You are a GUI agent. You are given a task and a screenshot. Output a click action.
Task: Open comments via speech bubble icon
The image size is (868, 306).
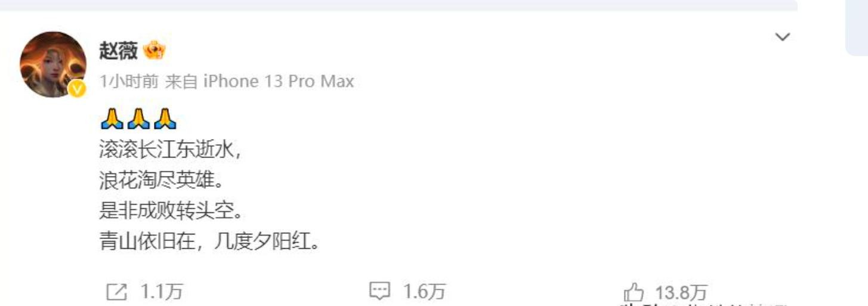pyautogui.click(x=380, y=292)
